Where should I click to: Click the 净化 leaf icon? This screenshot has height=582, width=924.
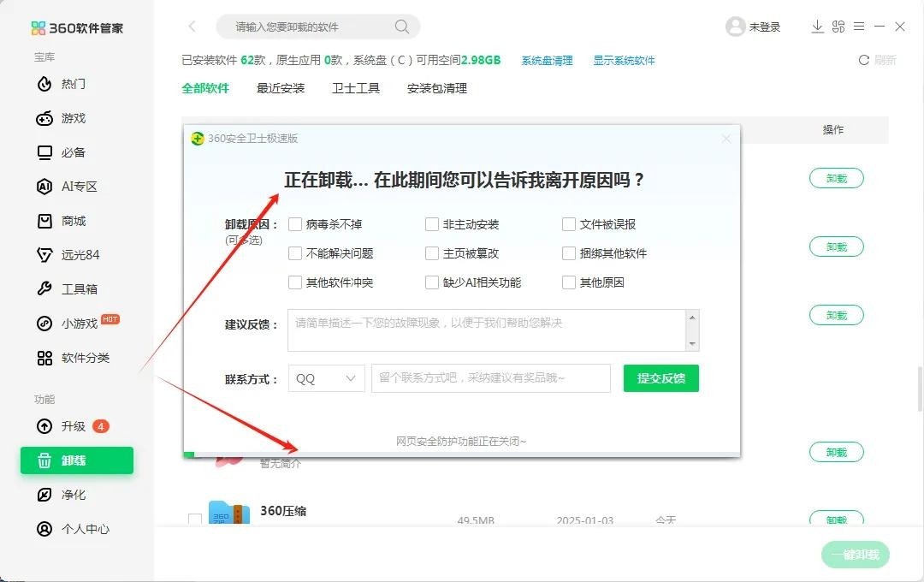pos(44,495)
